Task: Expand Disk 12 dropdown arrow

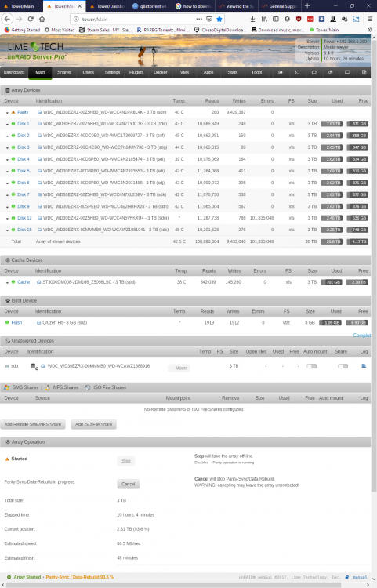Action: (x=7, y=218)
